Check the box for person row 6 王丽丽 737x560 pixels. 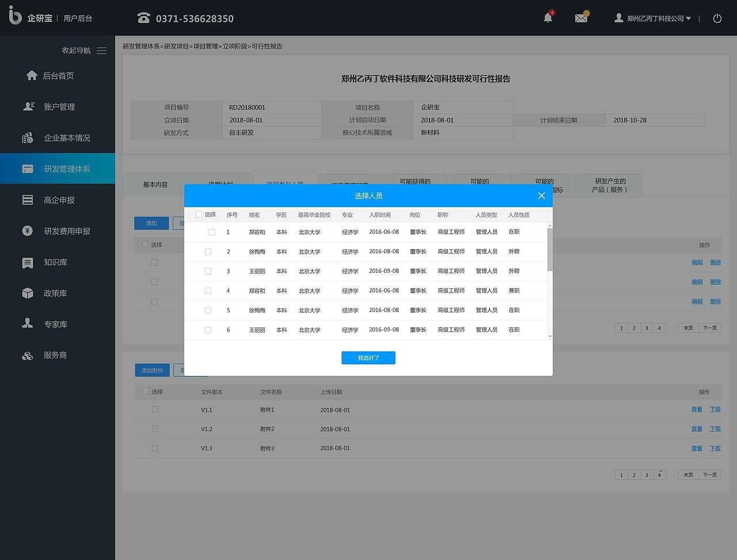[208, 330]
